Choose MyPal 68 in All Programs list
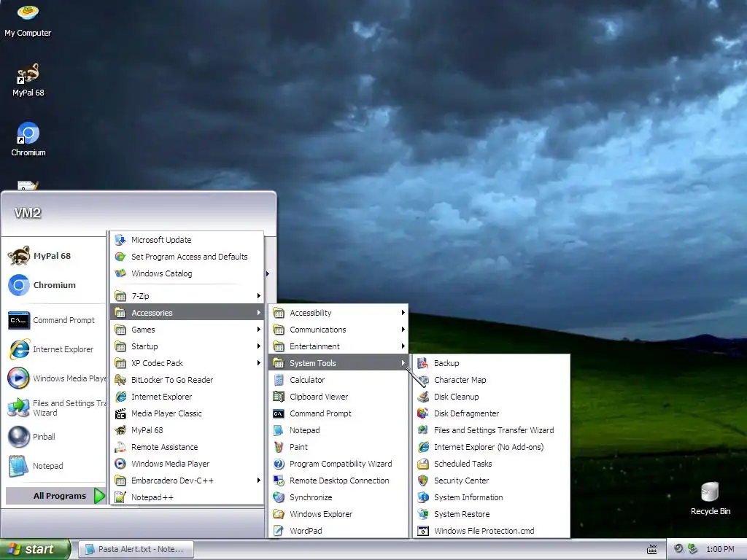The image size is (747, 560). point(187,430)
